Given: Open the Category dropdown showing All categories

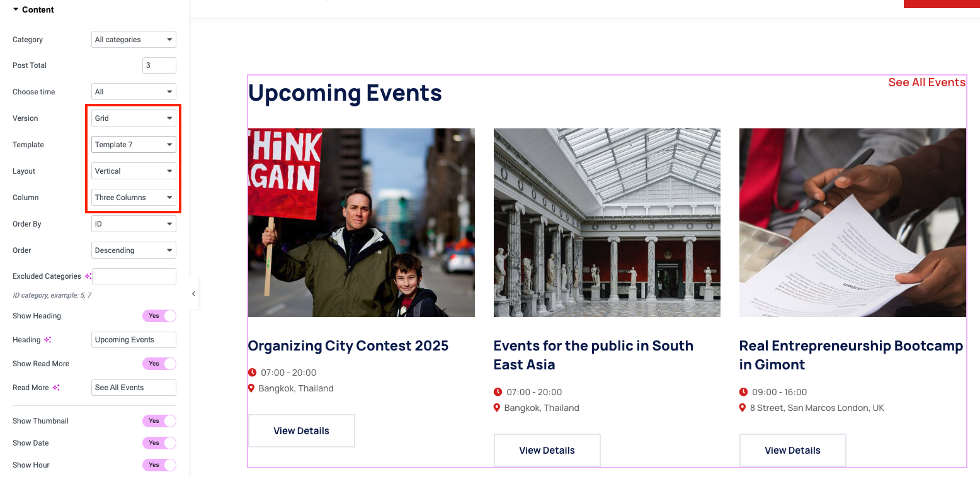Looking at the screenshot, I should (134, 40).
